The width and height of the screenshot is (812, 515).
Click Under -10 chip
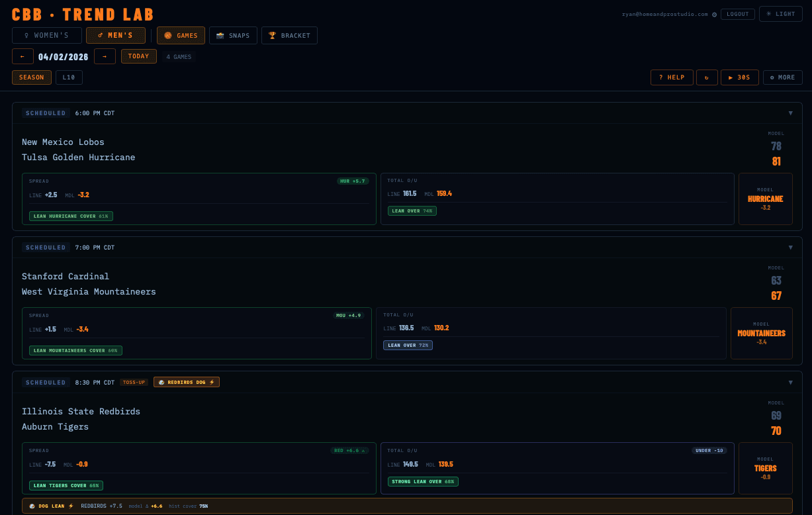pos(709,450)
